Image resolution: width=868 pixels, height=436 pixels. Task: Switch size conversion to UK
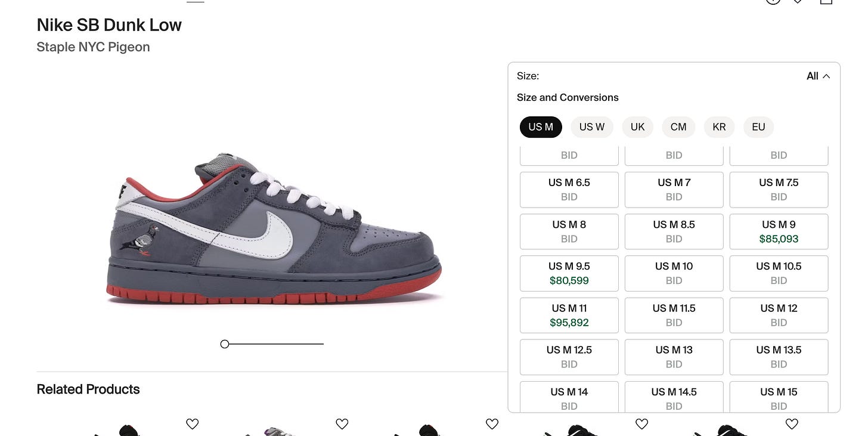click(x=638, y=127)
